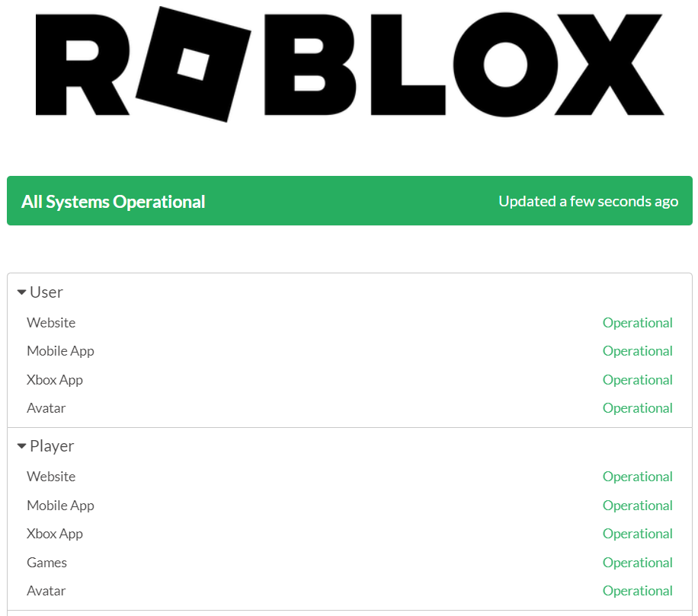
Task: Click Operational status for User Website
Action: (638, 322)
